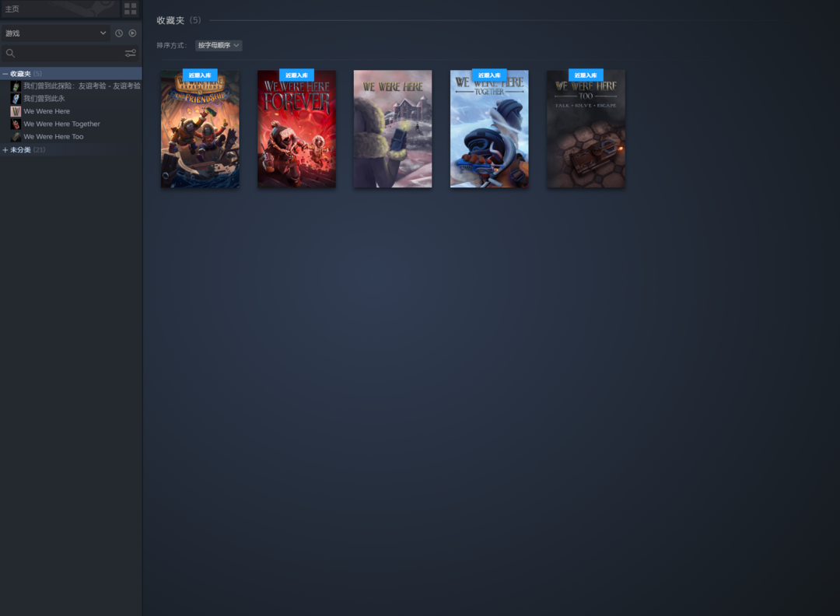This screenshot has width=840, height=616.
Task: Click the We Were Here Too sidebar icon
Action: (x=16, y=137)
